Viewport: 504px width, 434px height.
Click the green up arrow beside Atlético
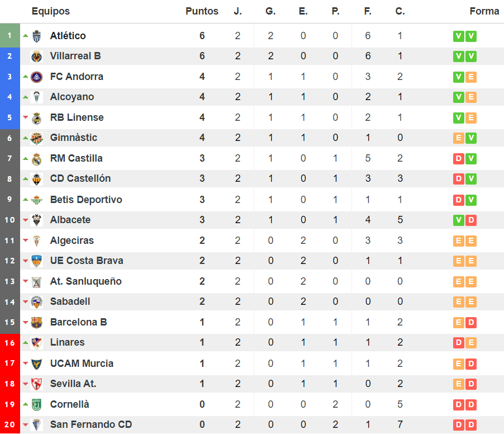pos(25,36)
